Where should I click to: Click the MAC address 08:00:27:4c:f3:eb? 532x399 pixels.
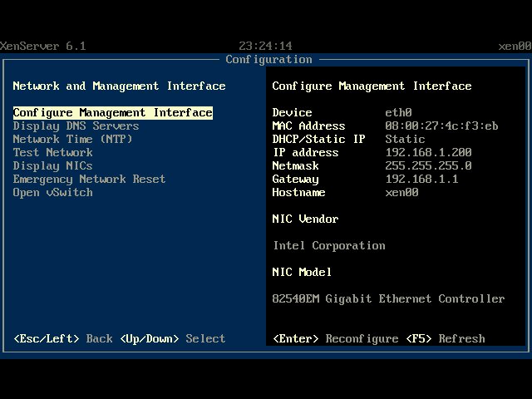click(x=441, y=126)
